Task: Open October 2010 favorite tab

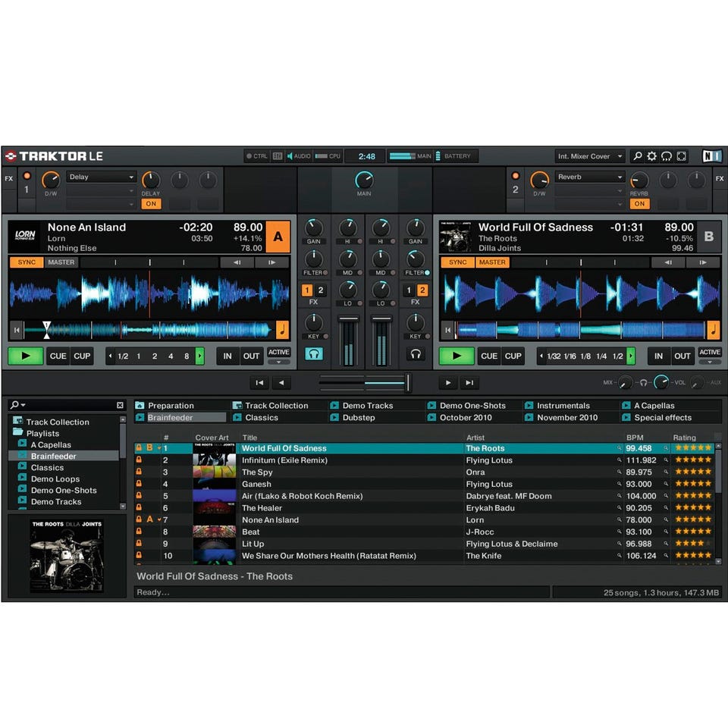Action: 466,417
